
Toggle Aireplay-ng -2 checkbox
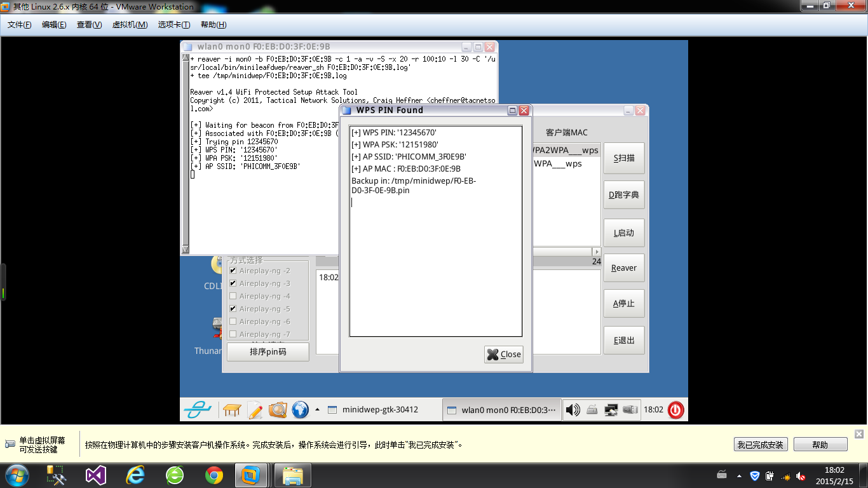point(233,271)
